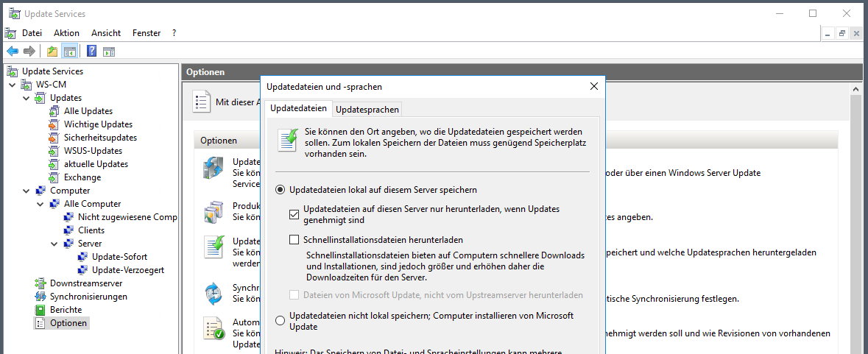Select Updatedateien lokal auf diesem Server speichern

[x=280, y=190]
